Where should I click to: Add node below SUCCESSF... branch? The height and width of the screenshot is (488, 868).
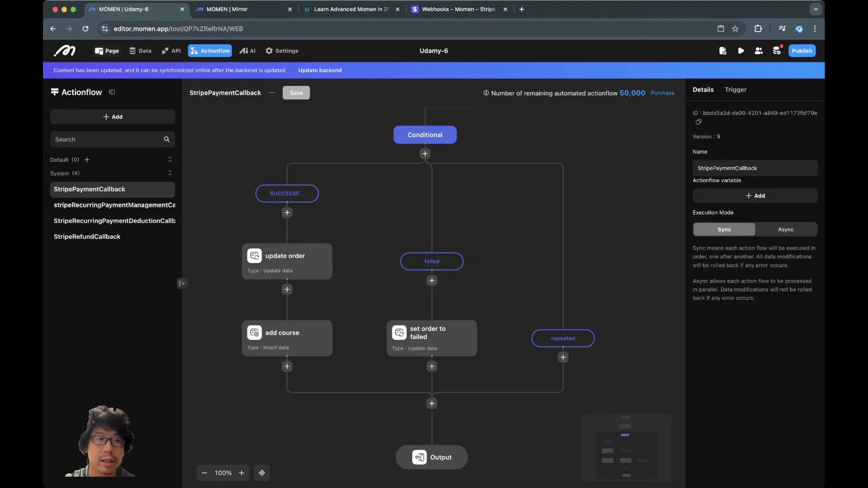(x=287, y=213)
